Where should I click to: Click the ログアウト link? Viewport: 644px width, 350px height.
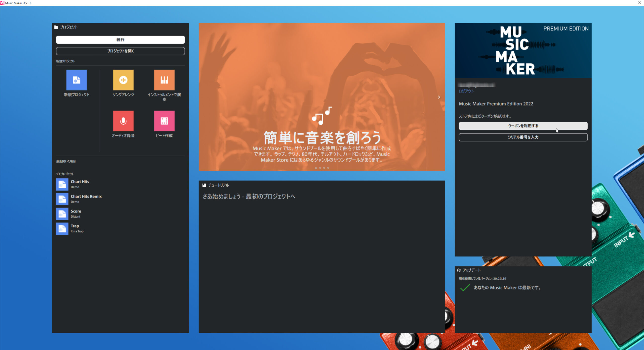pyautogui.click(x=466, y=91)
